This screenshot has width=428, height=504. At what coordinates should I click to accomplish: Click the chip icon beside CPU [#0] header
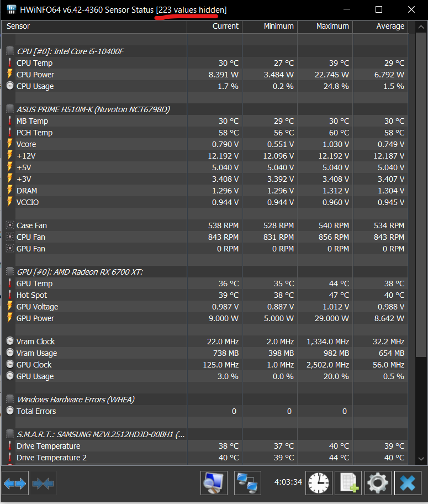tap(10, 51)
